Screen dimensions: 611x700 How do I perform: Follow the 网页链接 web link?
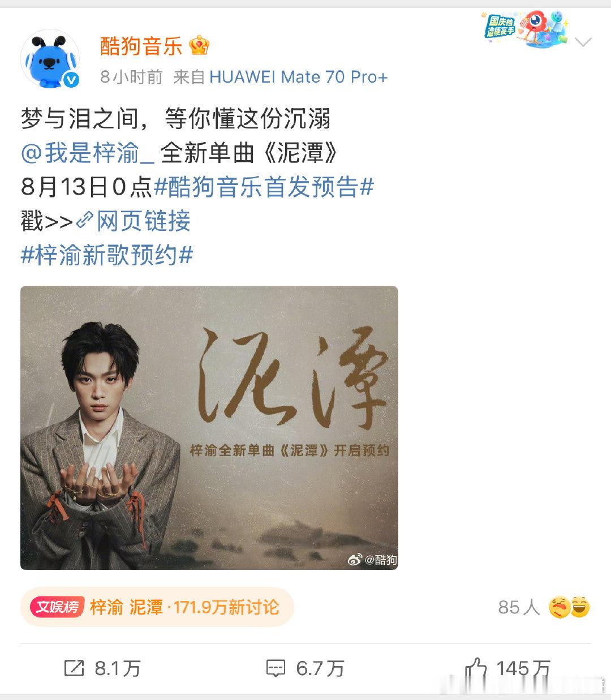143,221
